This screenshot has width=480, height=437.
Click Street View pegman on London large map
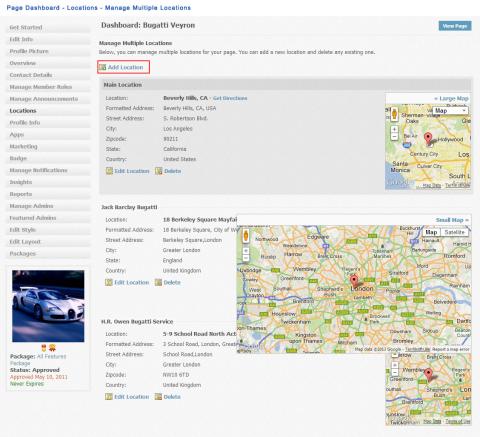[x=246, y=236]
